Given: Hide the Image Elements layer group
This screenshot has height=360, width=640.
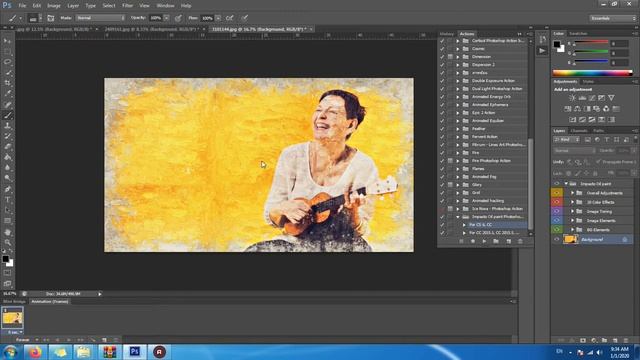Looking at the screenshot, I should tap(556, 220).
